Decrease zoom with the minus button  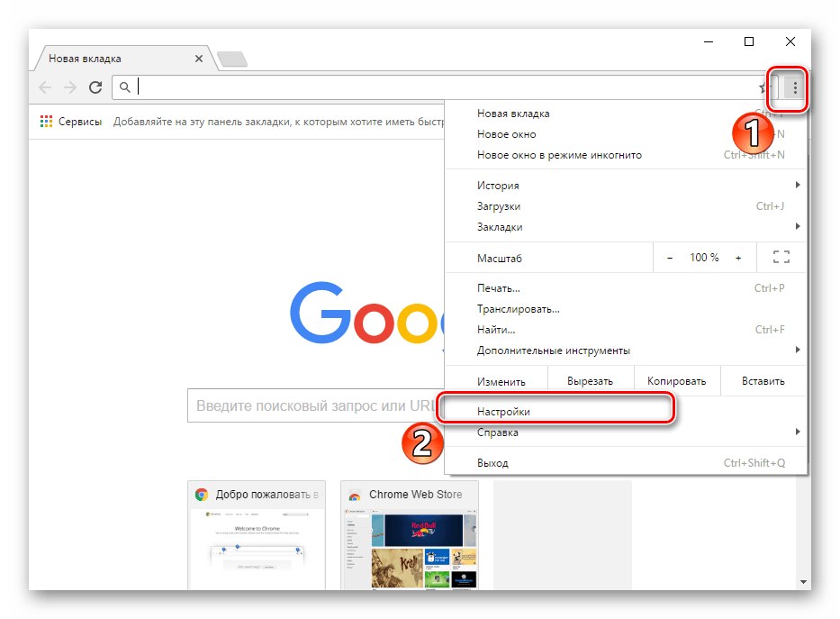(670, 258)
